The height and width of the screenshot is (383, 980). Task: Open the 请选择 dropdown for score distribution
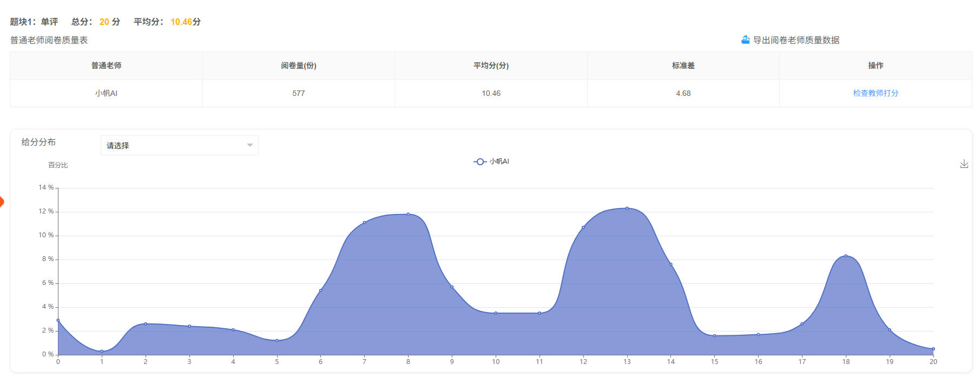(x=179, y=145)
